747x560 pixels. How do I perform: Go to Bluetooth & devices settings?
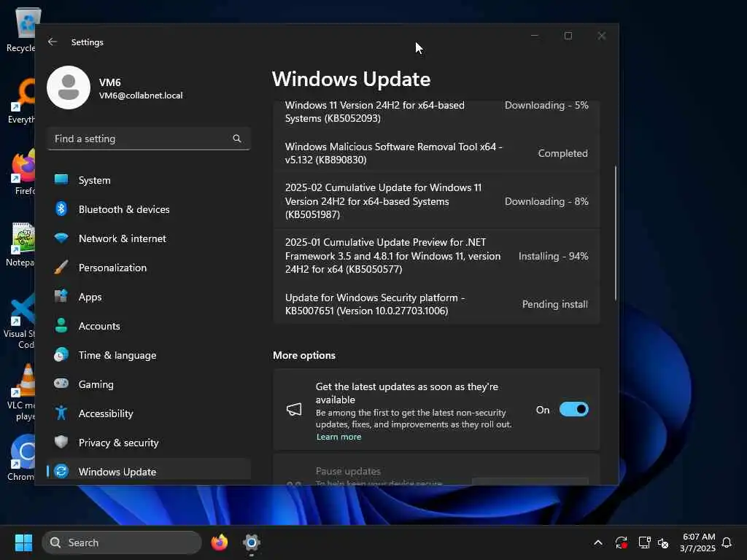pyautogui.click(x=149, y=209)
